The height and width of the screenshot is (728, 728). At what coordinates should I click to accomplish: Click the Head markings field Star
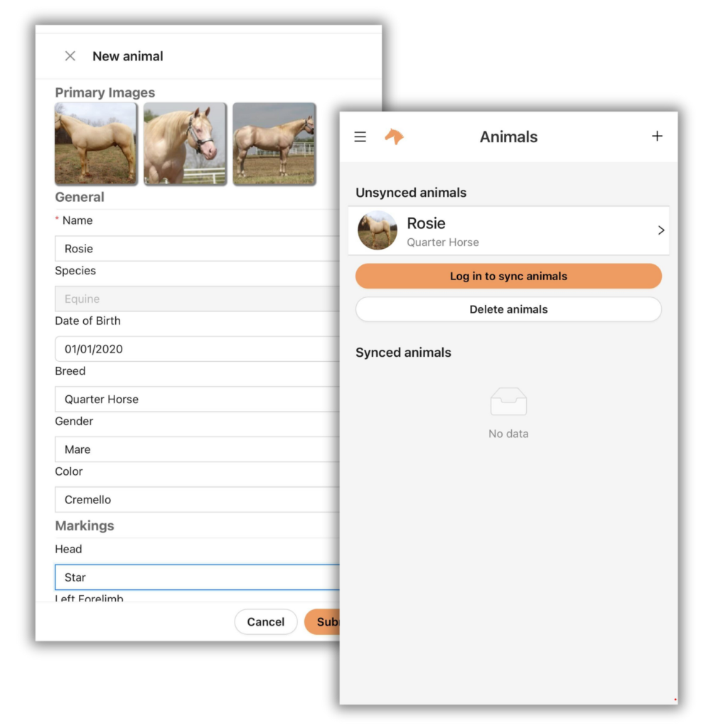(198, 577)
